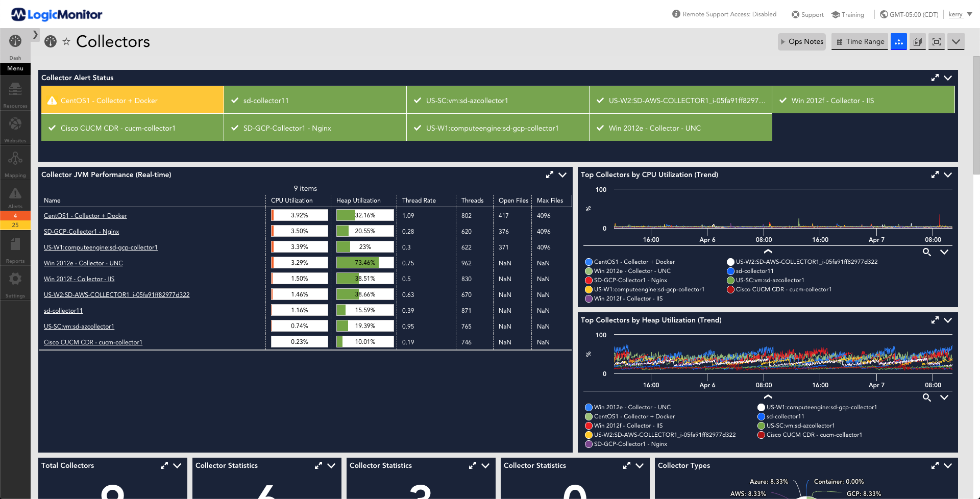Image resolution: width=980 pixels, height=499 pixels.
Task: Click the slideshow icon in the dashboard toolbar
Action: pos(917,41)
